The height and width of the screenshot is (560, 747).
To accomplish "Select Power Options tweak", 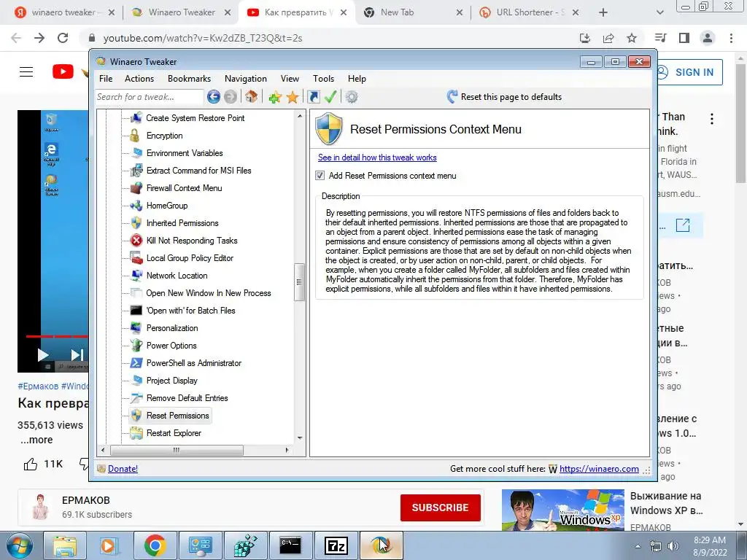I will tap(171, 346).
